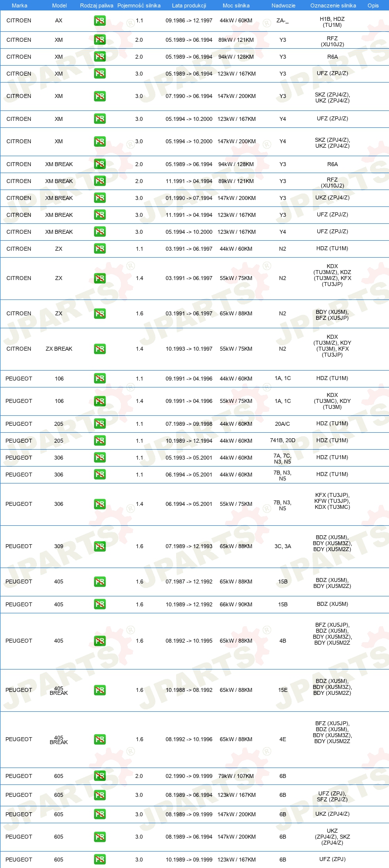Select body cell '4E'

pyautogui.click(x=283, y=739)
